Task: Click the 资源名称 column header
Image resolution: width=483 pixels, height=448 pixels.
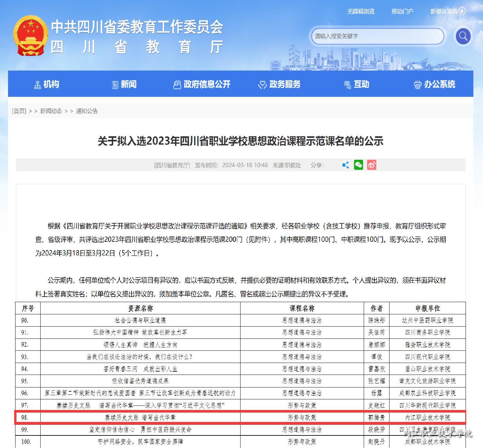Action: [x=140, y=308]
